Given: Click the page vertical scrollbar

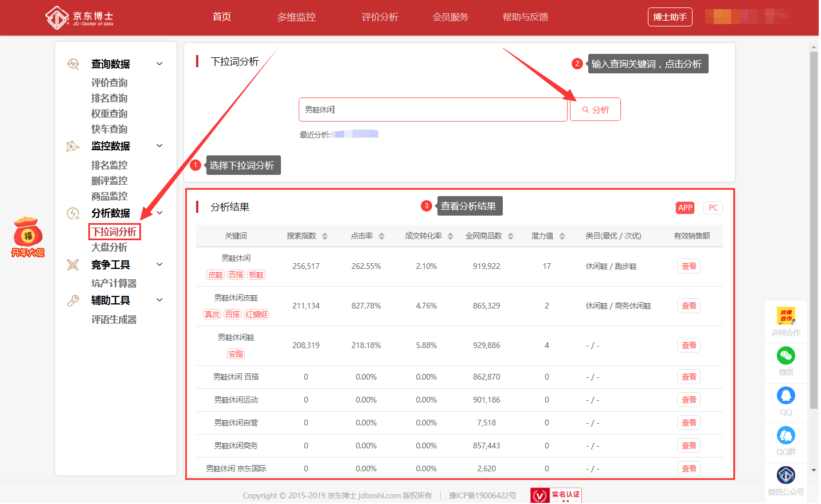Looking at the screenshot, I should coord(814,229).
